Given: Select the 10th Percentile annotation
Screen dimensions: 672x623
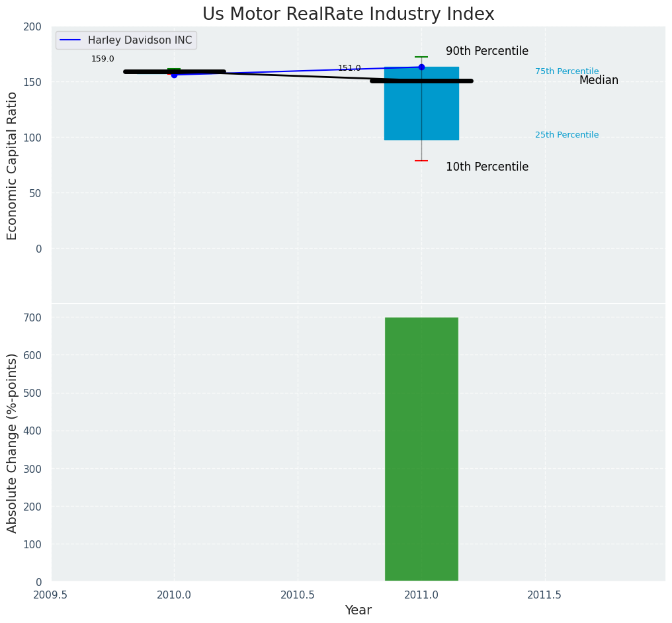Looking at the screenshot, I should 487,167.
